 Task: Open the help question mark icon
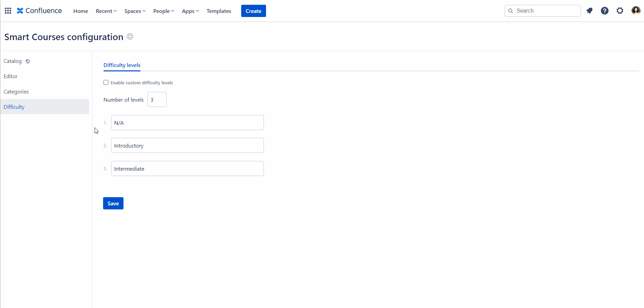pyautogui.click(x=605, y=11)
